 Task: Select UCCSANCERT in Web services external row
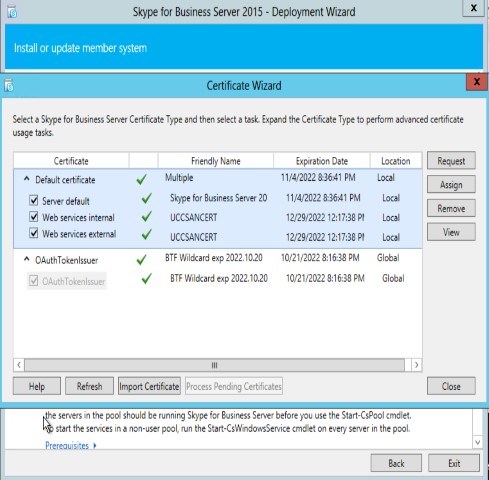coord(194,237)
